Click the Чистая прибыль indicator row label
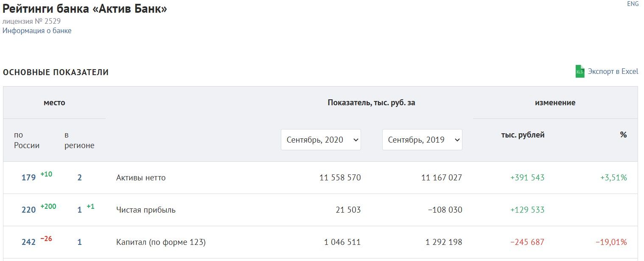Viewport: 644px width, 261px height. pyautogui.click(x=146, y=210)
